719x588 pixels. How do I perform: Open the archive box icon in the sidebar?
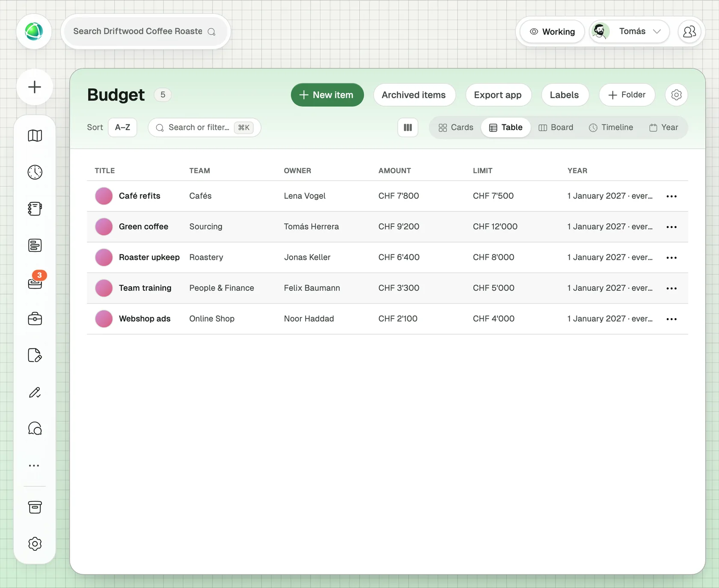35,507
